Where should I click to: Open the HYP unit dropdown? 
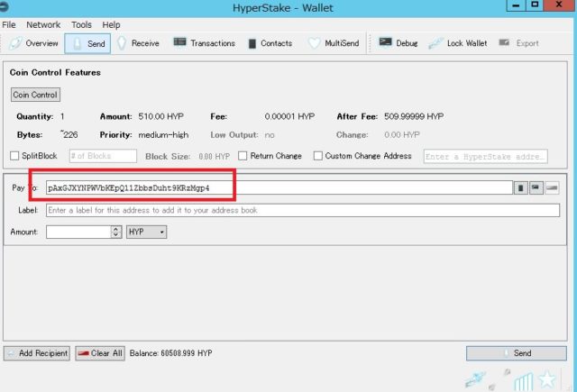point(146,232)
